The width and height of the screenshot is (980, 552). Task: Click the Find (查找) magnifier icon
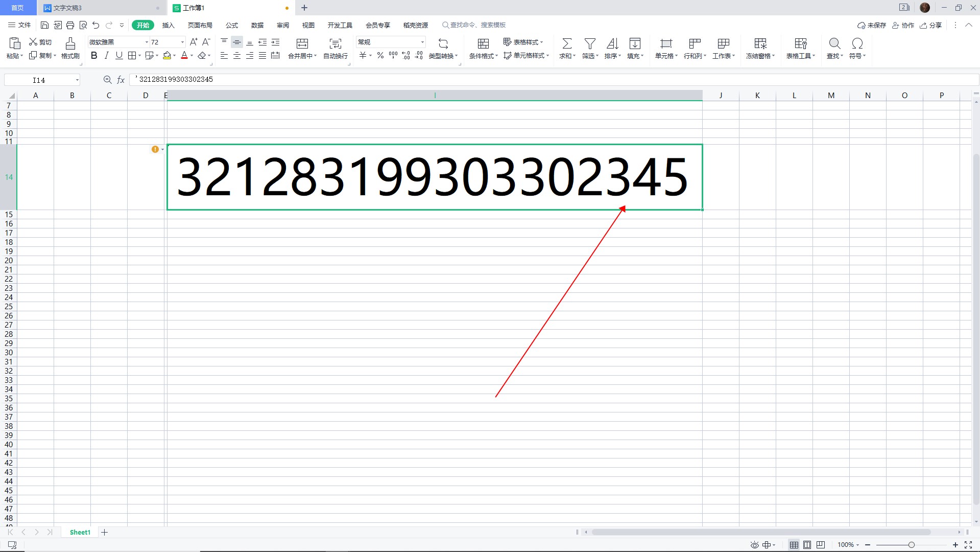834,44
